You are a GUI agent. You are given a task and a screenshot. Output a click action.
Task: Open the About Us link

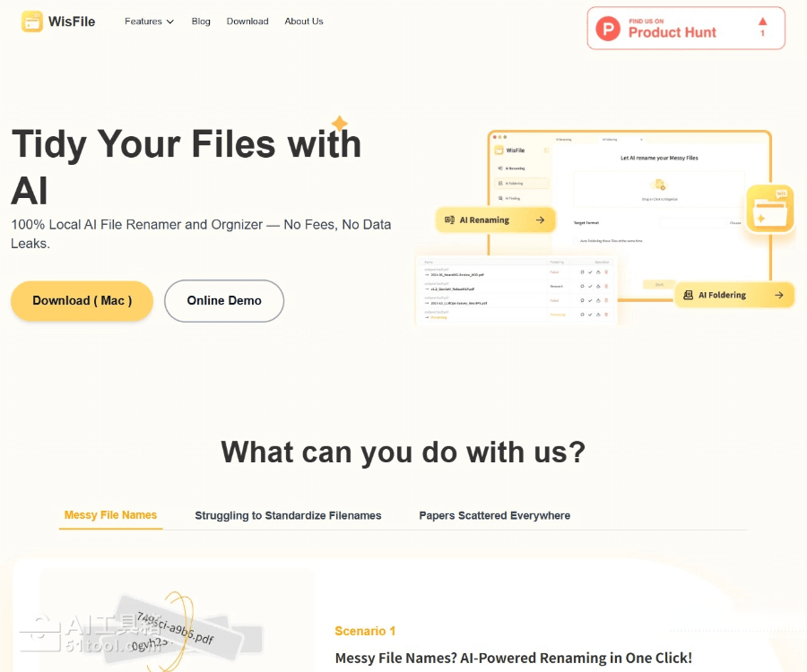304,22
